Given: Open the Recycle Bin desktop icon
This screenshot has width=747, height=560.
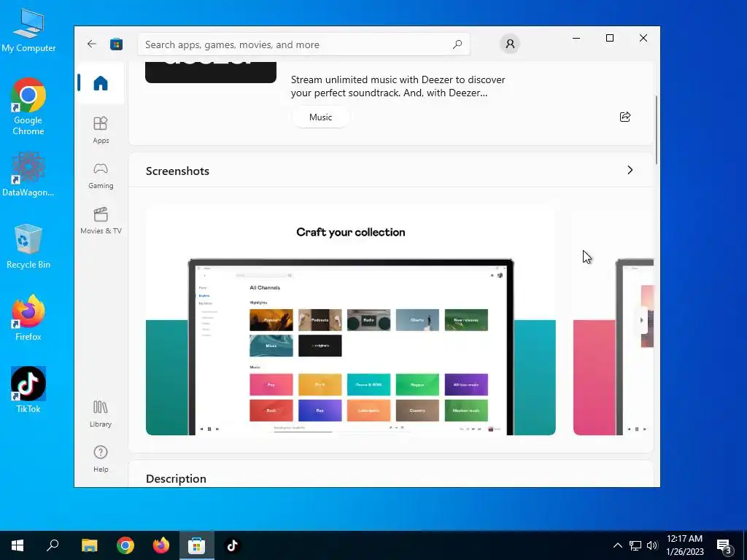Looking at the screenshot, I should click(x=28, y=246).
